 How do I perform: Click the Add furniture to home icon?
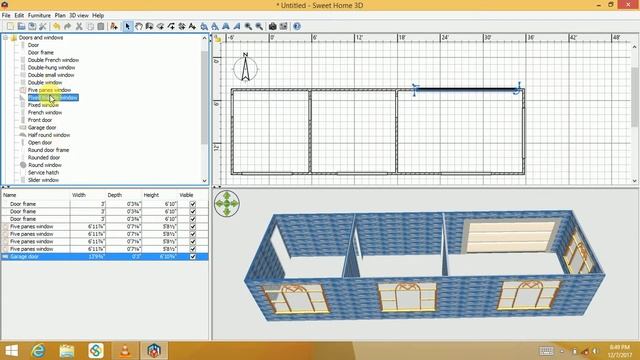pyautogui.click(x=114, y=27)
